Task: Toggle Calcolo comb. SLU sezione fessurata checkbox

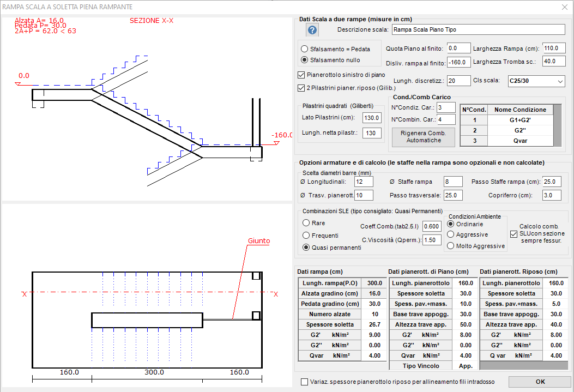Action: point(513,234)
